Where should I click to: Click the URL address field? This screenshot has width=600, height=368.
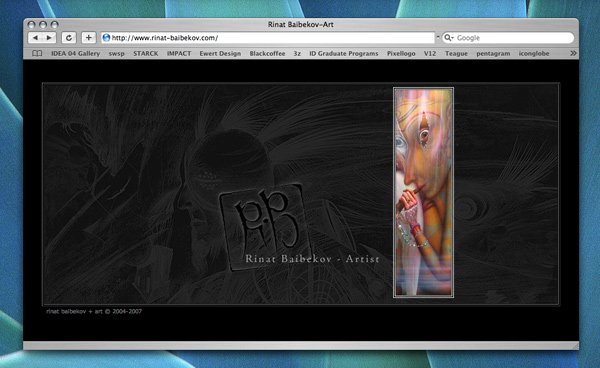(268, 37)
